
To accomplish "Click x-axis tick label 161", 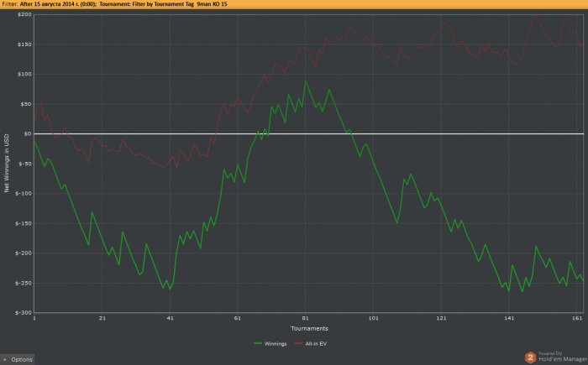I will [x=577, y=318].
